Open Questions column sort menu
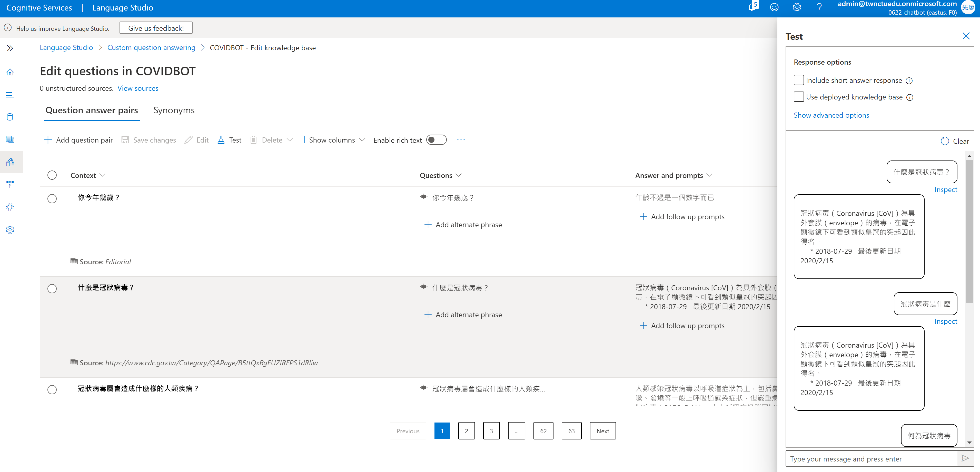The image size is (980, 472). (441, 175)
